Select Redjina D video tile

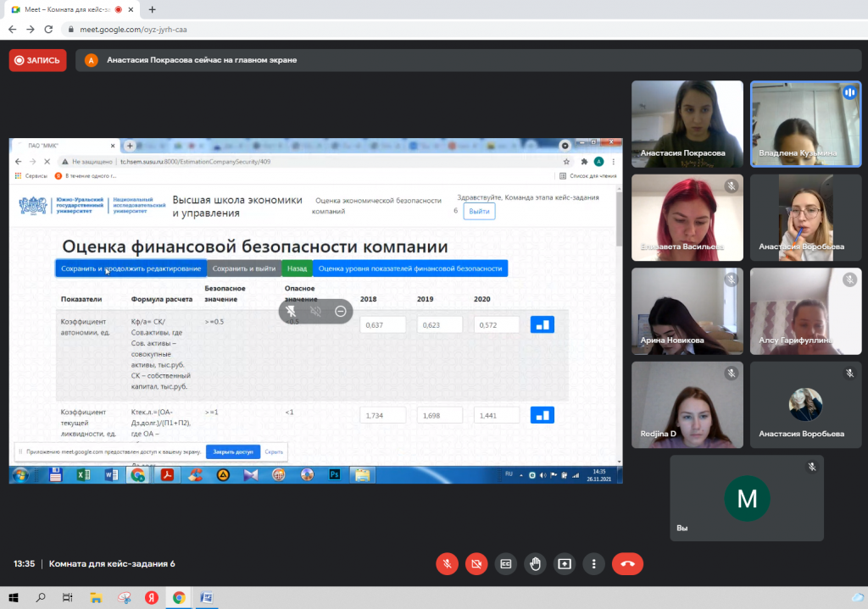687,404
